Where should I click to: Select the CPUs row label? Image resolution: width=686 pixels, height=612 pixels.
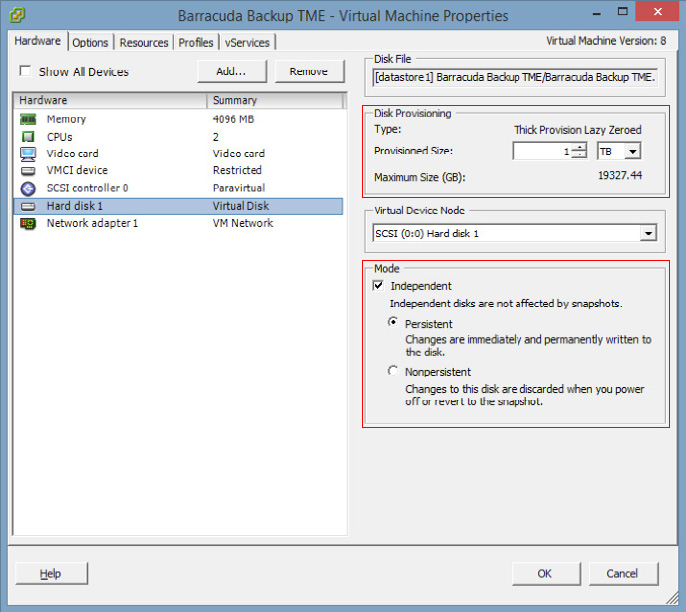[60, 137]
